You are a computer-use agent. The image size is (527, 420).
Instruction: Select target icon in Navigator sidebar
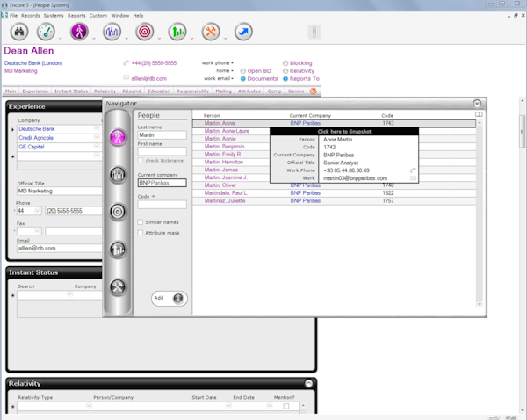coord(118,212)
